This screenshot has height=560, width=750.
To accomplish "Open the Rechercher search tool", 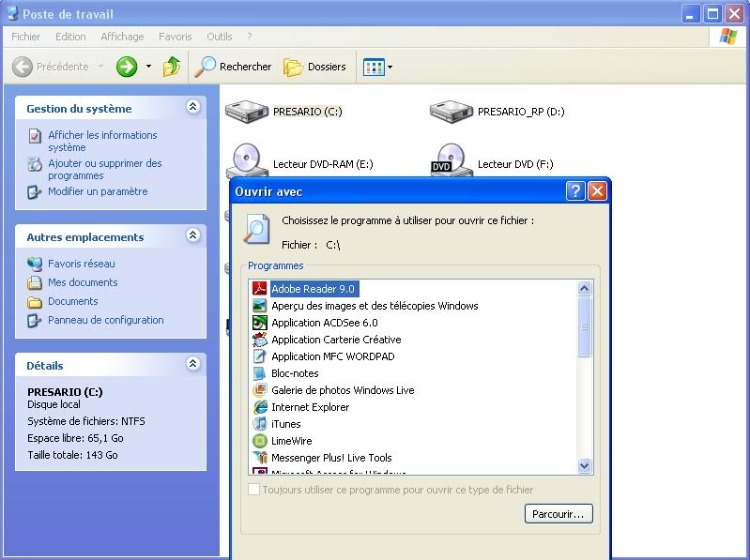I will click(x=233, y=67).
